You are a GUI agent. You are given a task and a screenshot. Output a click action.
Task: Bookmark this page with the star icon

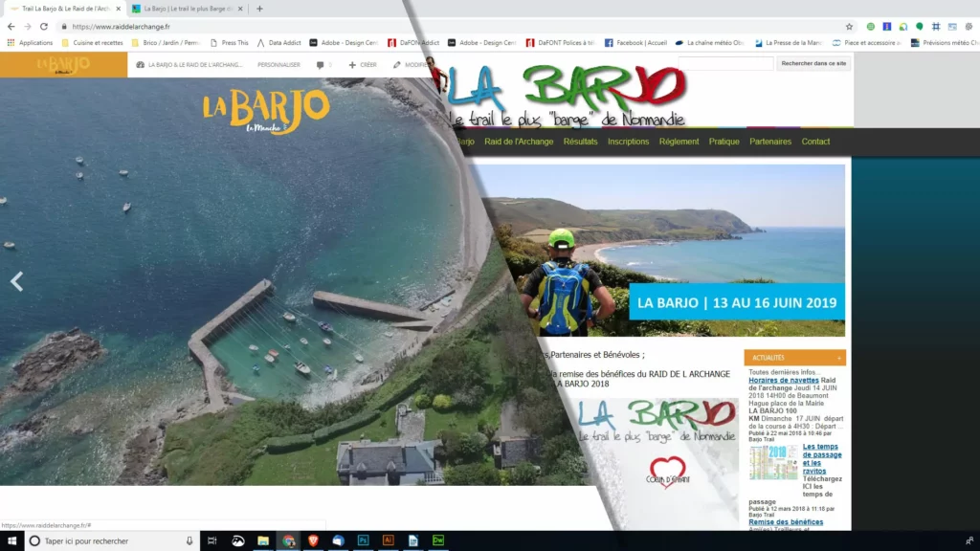849,27
